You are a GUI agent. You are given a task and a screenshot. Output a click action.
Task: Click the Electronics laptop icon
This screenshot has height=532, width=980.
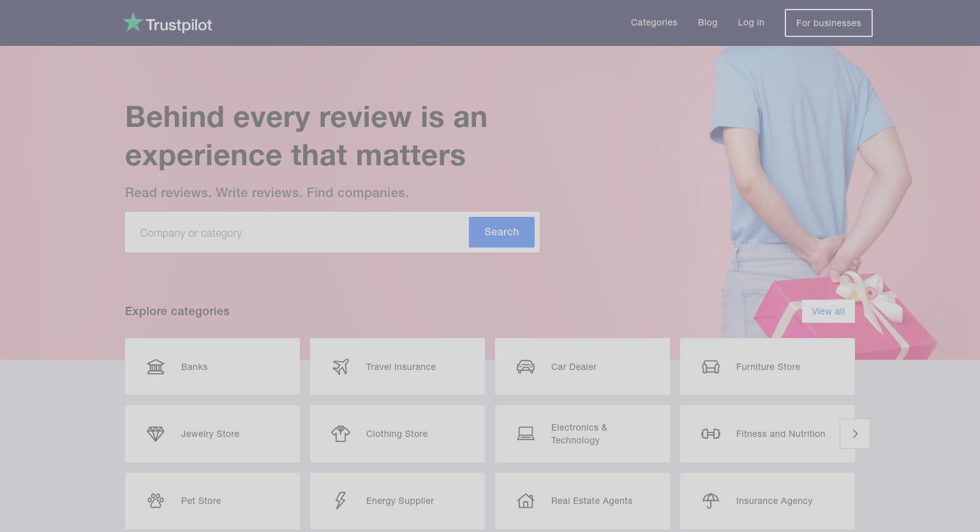tap(526, 434)
